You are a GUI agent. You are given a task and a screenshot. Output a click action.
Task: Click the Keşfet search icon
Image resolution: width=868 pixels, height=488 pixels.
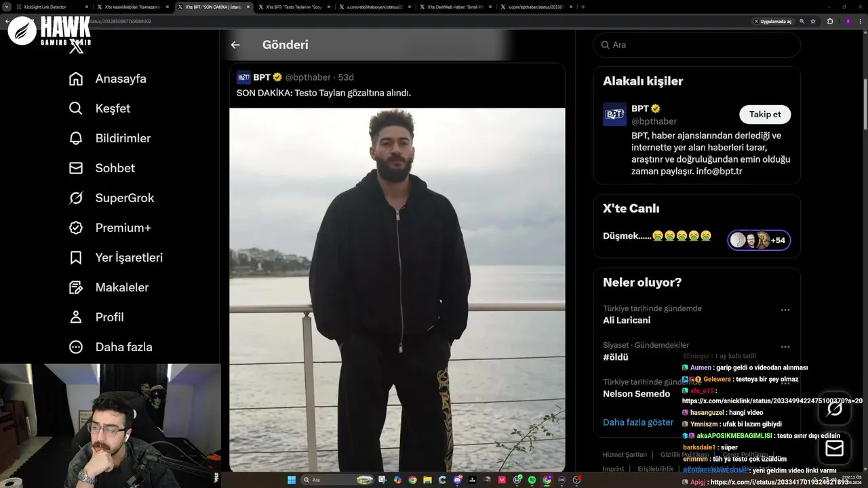pos(76,108)
